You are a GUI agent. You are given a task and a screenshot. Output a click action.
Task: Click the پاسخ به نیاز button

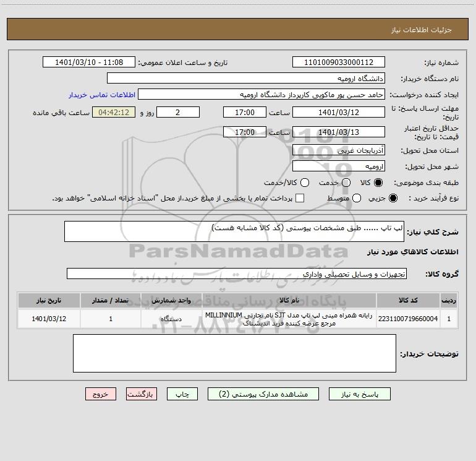[359, 394]
